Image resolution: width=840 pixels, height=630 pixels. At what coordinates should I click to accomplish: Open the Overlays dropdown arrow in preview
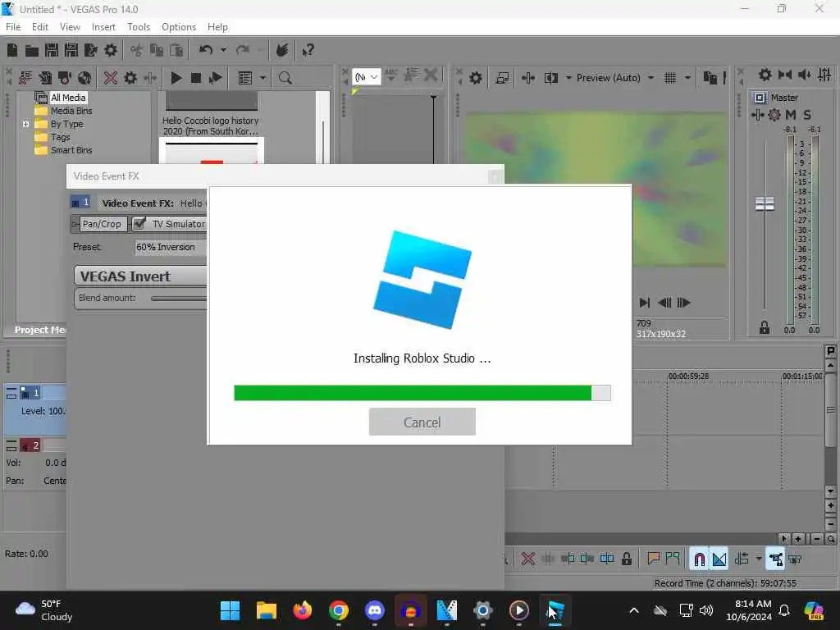(687, 78)
